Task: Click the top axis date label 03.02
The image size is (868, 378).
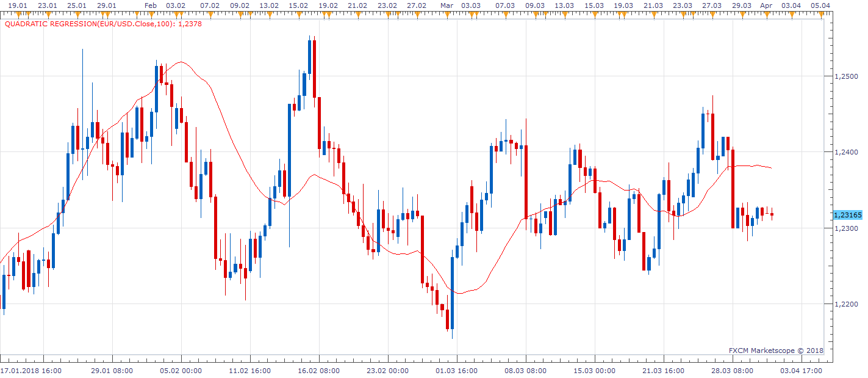Action: click(x=176, y=5)
